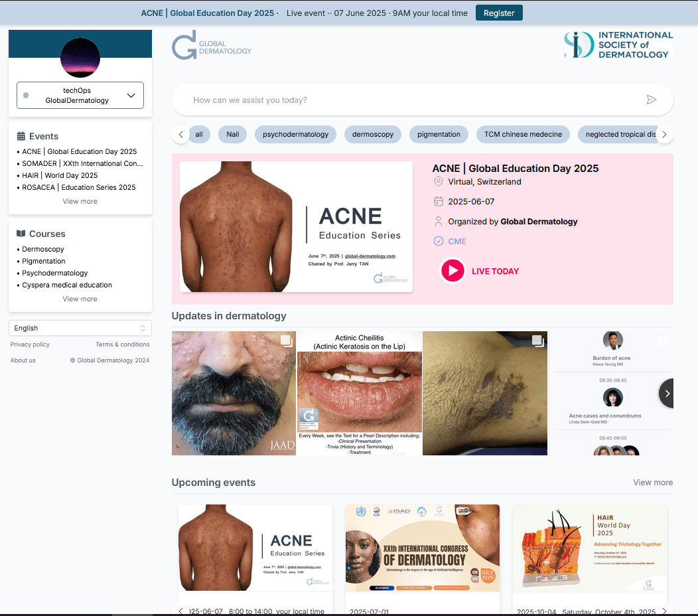Click Organized by Global Dermatology text

513,221
